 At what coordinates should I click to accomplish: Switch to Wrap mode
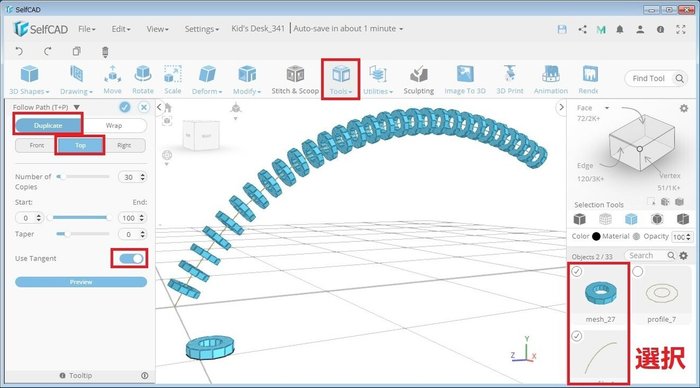point(114,125)
